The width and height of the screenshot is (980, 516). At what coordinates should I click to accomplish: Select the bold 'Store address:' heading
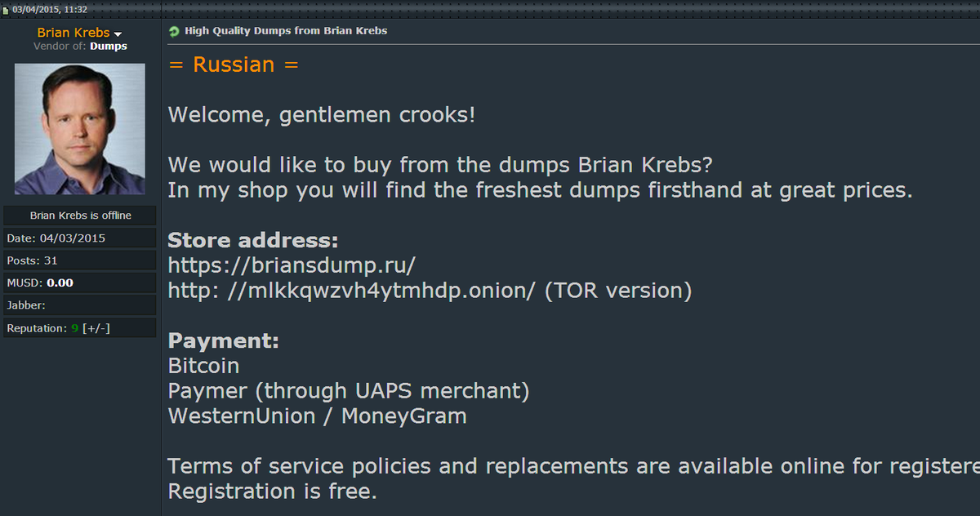tap(253, 241)
